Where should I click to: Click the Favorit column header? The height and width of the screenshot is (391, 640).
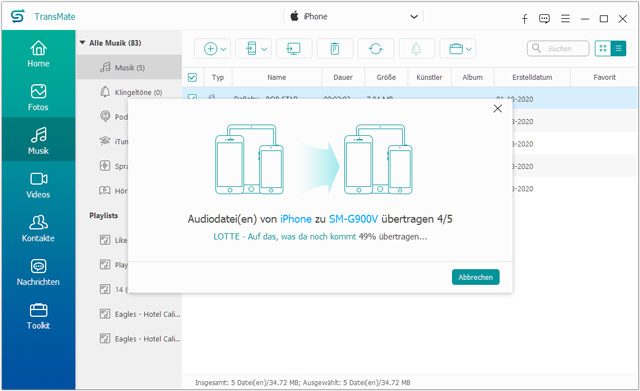tap(604, 77)
